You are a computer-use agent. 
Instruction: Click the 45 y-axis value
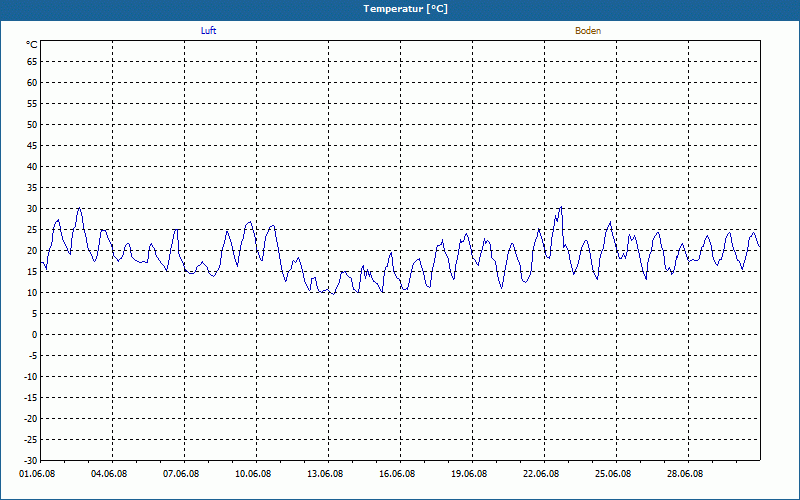pos(32,145)
